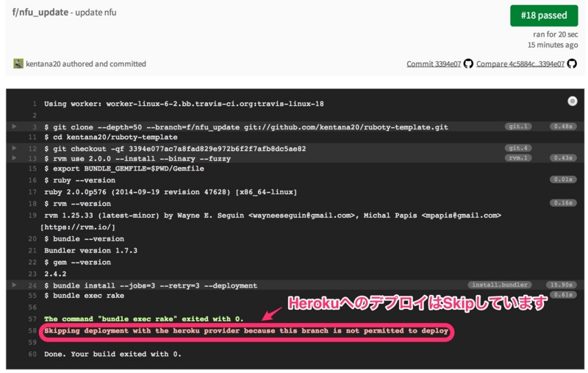Click the '[https://rvm.io/]' log text
Viewport: 588px width, 373px height.
[x=78, y=227]
